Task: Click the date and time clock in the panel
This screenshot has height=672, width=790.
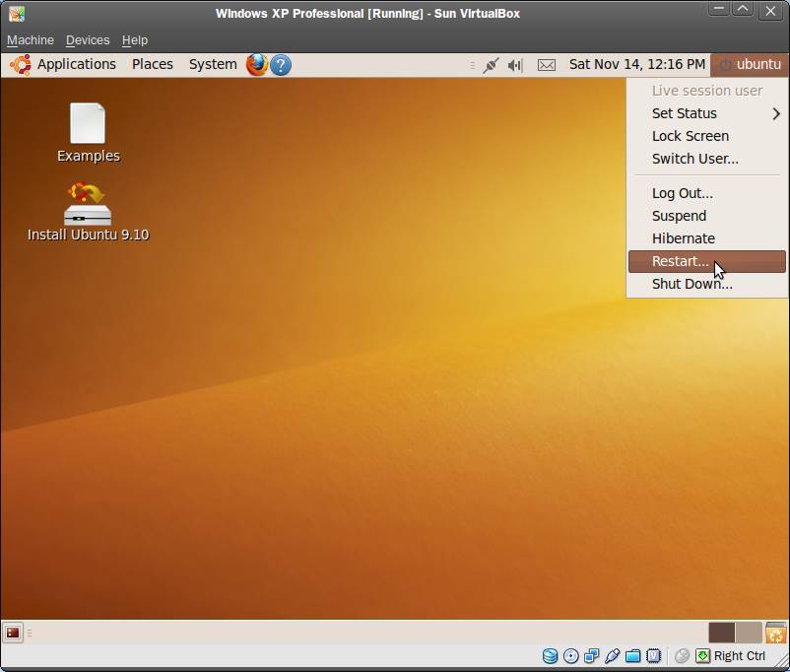Action: 637,64
